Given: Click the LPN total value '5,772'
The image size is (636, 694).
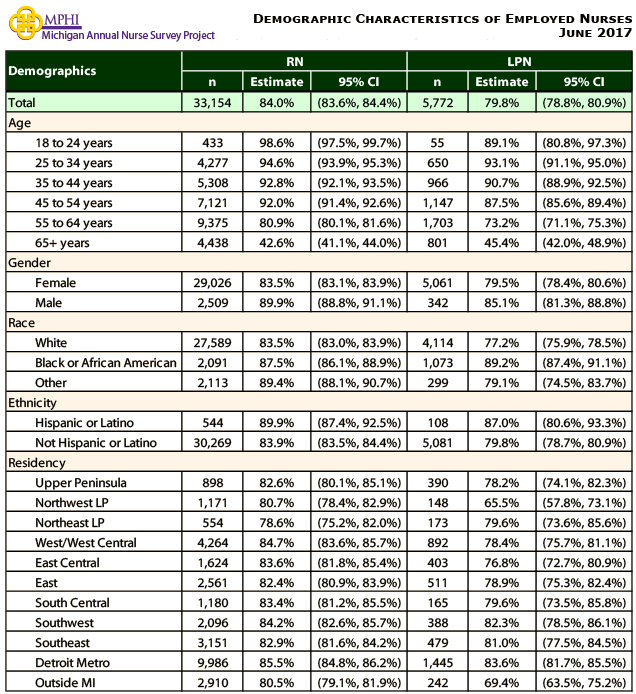Looking at the screenshot, I should point(437,103).
